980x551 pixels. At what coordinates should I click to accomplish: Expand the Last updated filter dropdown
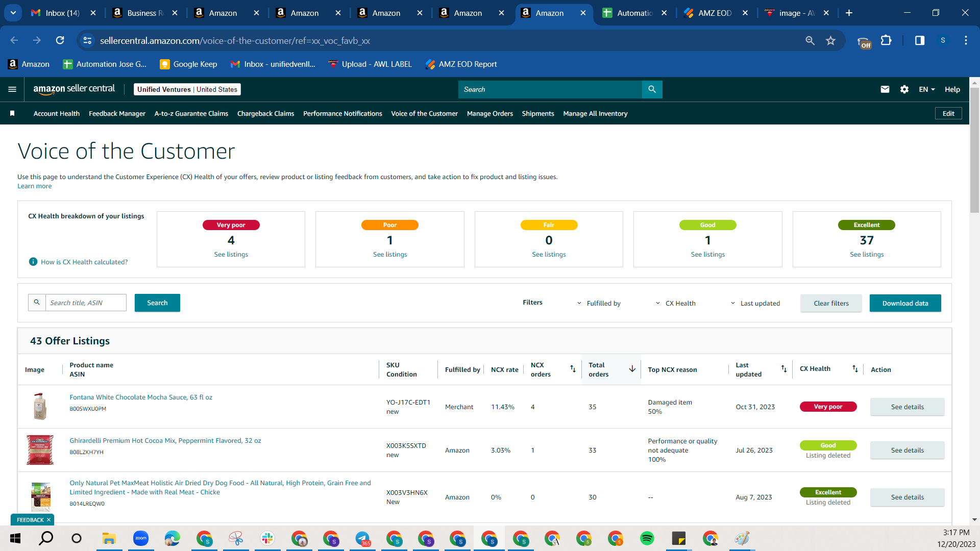pos(755,303)
